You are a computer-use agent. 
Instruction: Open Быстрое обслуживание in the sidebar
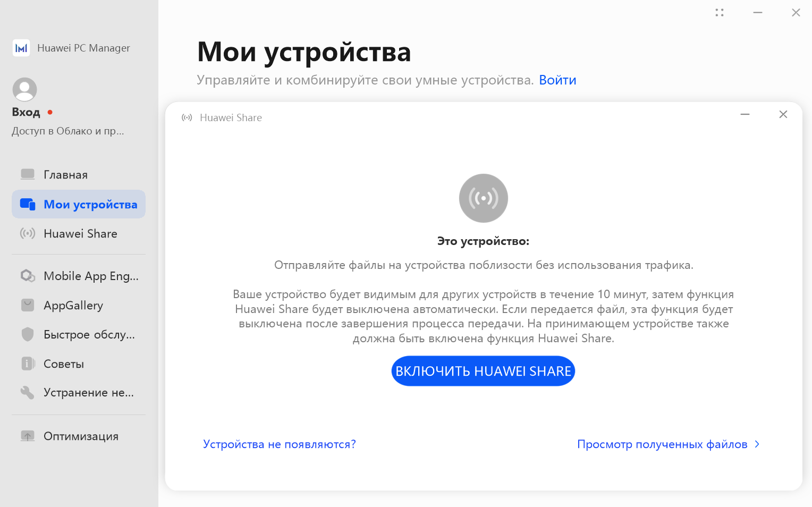(x=79, y=334)
